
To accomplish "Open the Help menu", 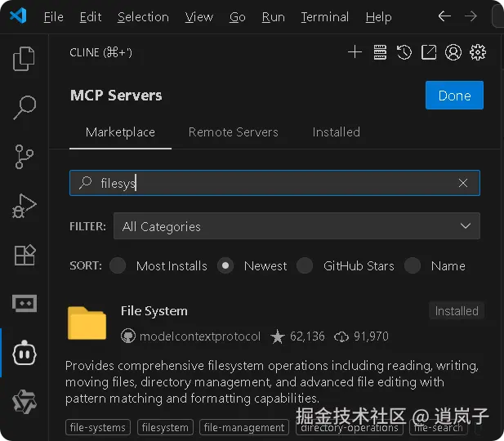I will pos(379,16).
